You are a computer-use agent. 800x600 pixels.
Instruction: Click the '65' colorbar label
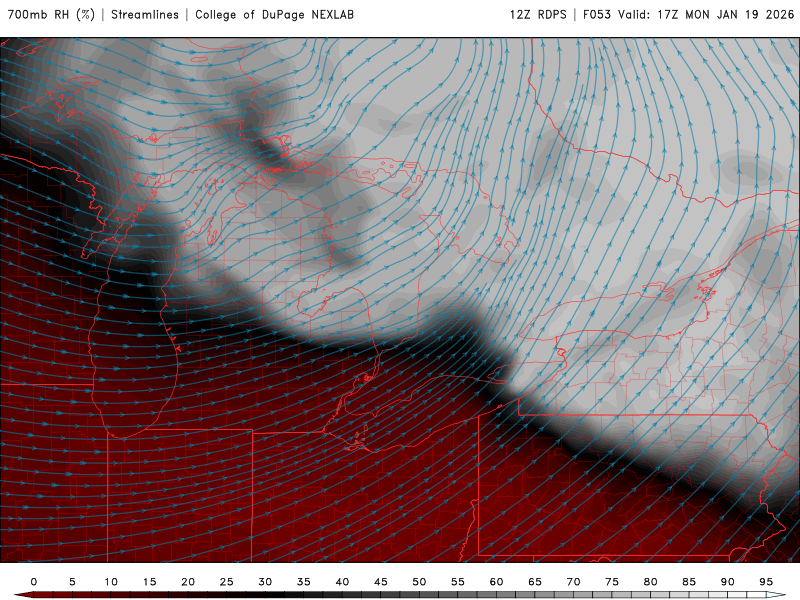(x=535, y=582)
